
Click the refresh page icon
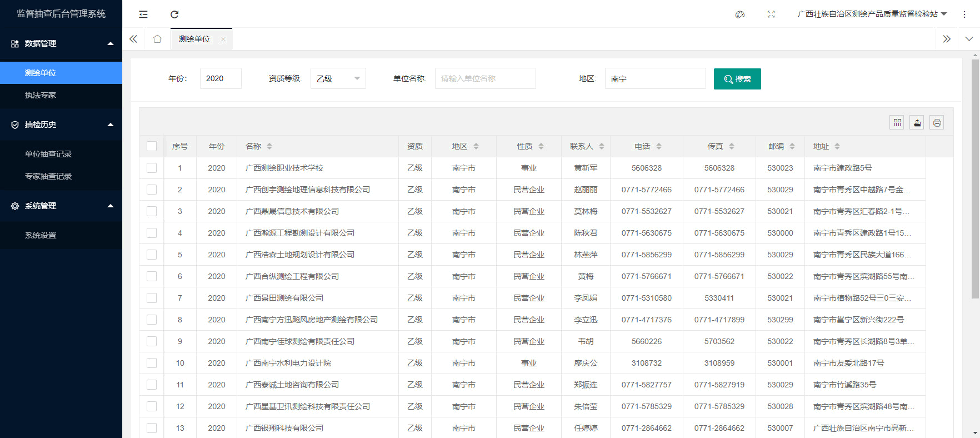pos(174,14)
